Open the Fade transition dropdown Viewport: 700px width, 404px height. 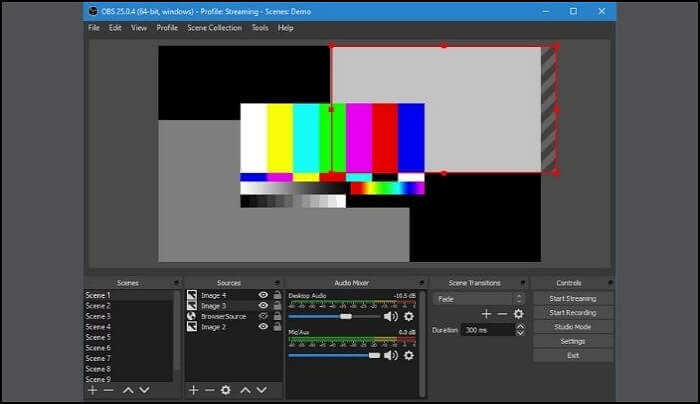[x=478, y=298]
